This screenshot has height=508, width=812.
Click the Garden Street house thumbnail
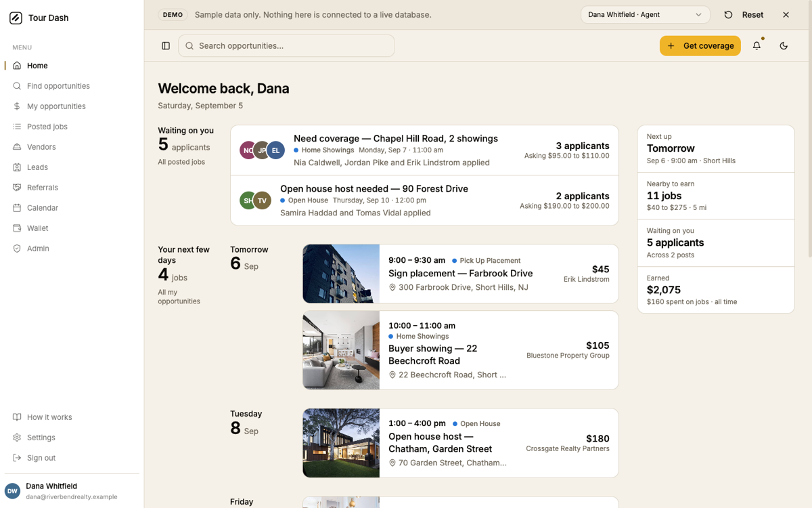point(341,443)
